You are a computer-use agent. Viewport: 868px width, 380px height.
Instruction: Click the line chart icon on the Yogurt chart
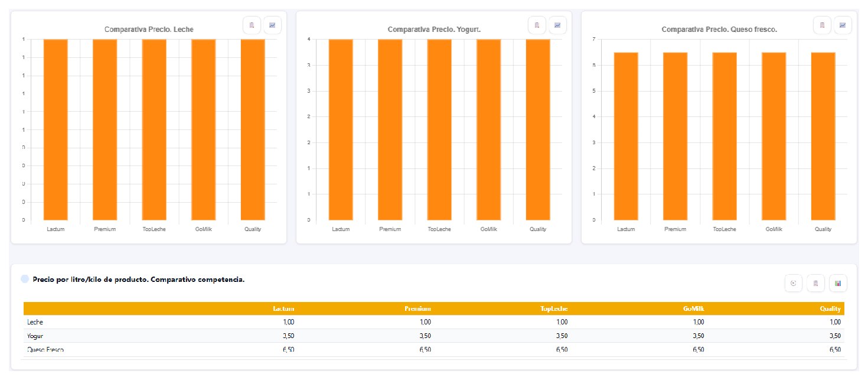coord(557,25)
